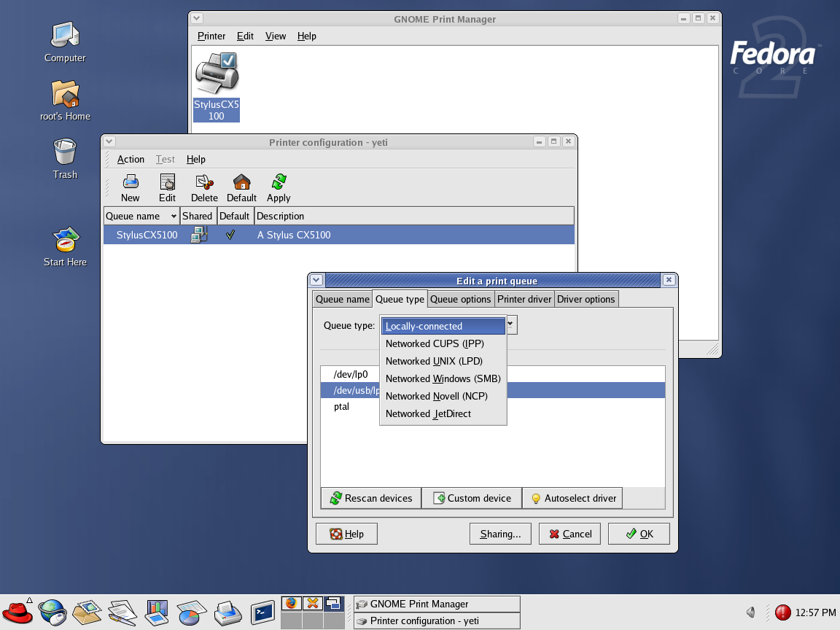Switch to the Printer driver tab
840x630 pixels.
pyautogui.click(x=524, y=299)
